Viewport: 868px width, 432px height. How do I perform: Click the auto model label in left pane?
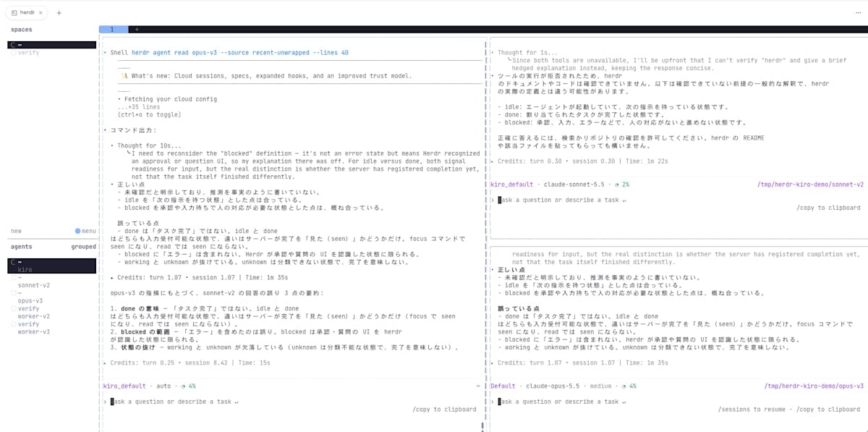(x=163, y=386)
